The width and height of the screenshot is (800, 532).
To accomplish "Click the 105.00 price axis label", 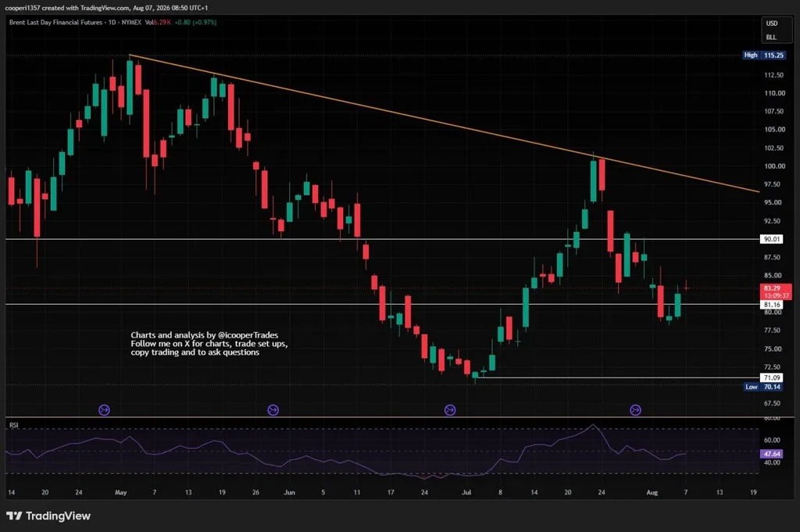I will click(774, 130).
